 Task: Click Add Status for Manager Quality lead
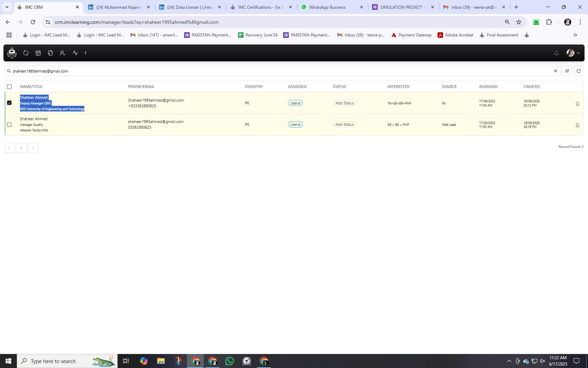pos(344,124)
